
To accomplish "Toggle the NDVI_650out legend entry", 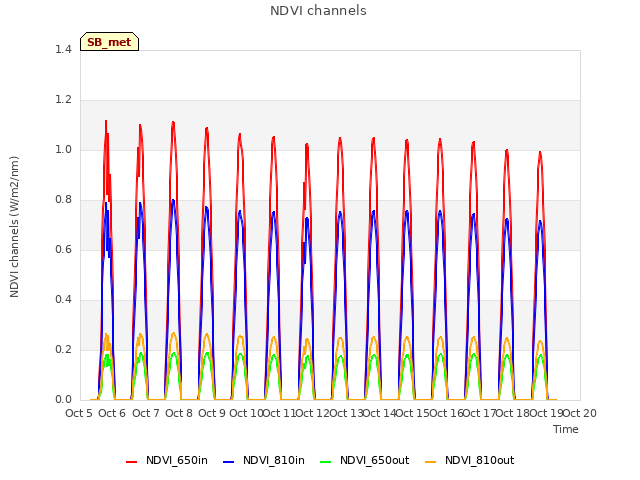I will pyautogui.click(x=364, y=460).
